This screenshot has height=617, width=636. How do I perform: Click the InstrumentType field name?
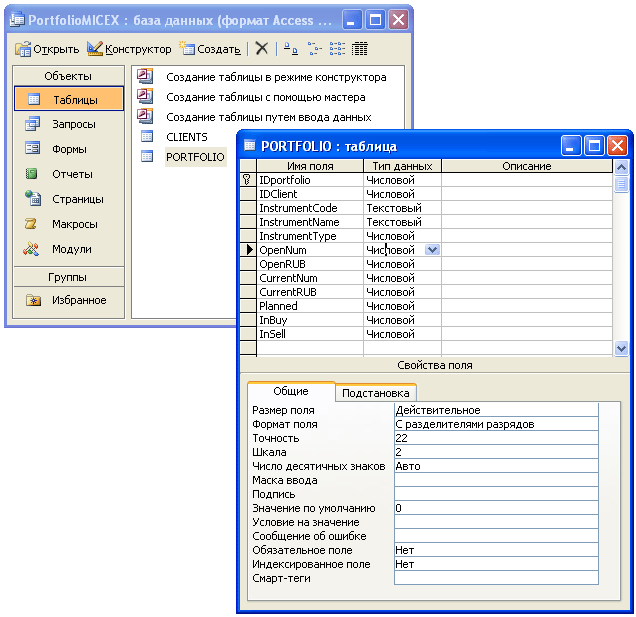[x=310, y=236]
